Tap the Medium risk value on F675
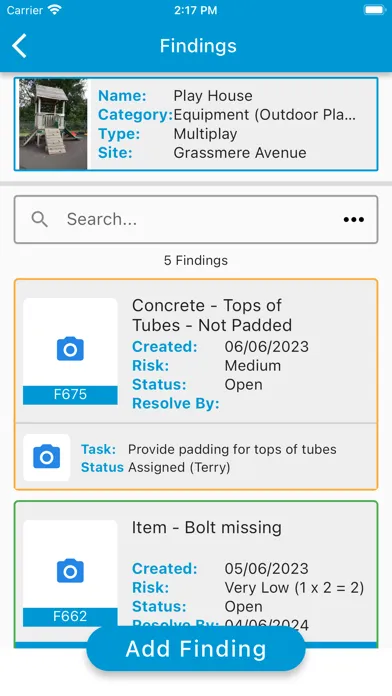 [x=253, y=365]
